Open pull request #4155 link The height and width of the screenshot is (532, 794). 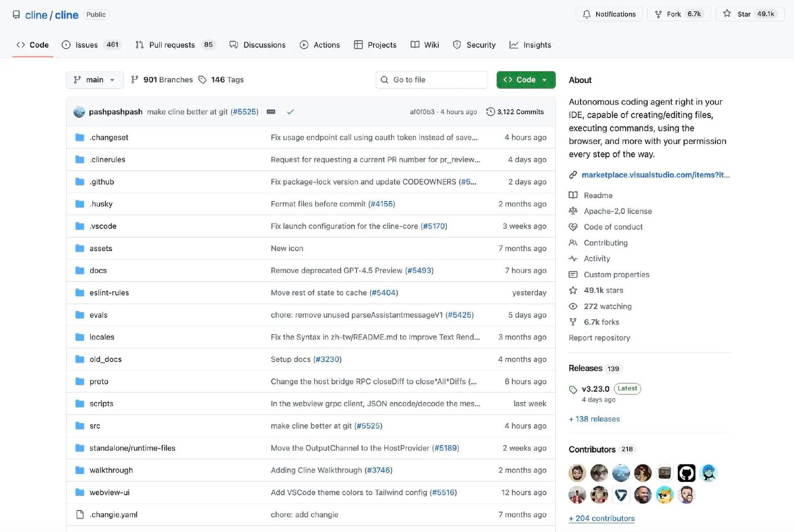point(382,204)
